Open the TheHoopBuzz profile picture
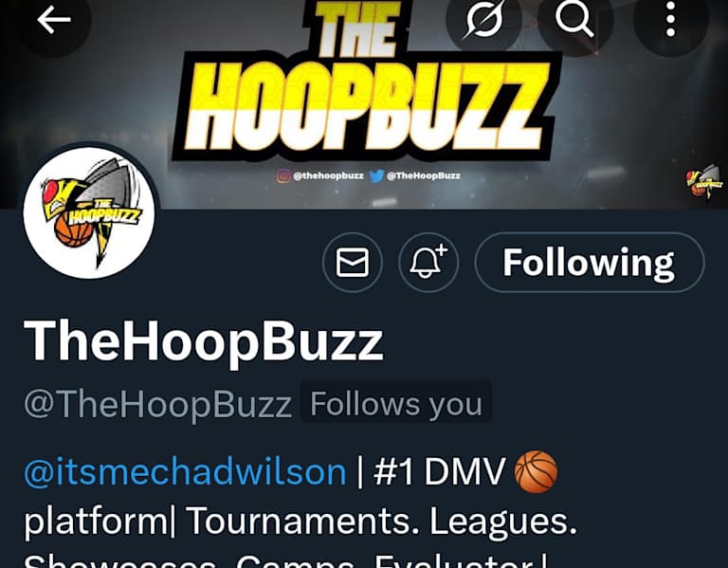Viewport: 728px width, 568px height. tap(89, 212)
